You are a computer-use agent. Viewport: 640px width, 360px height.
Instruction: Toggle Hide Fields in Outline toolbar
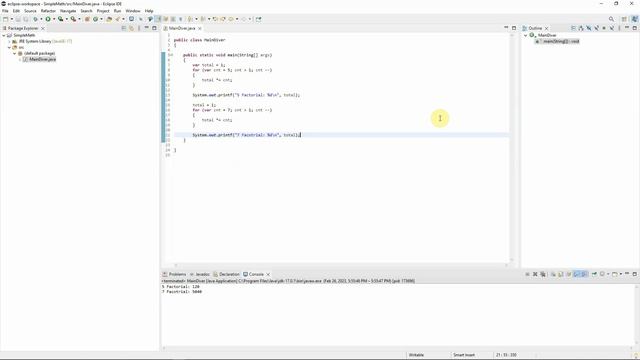click(x=589, y=28)
